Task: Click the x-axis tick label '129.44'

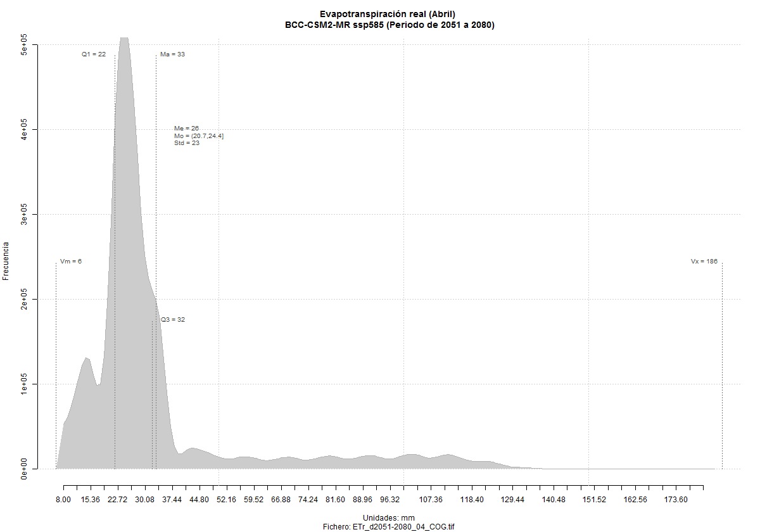Action: point(512,500)
